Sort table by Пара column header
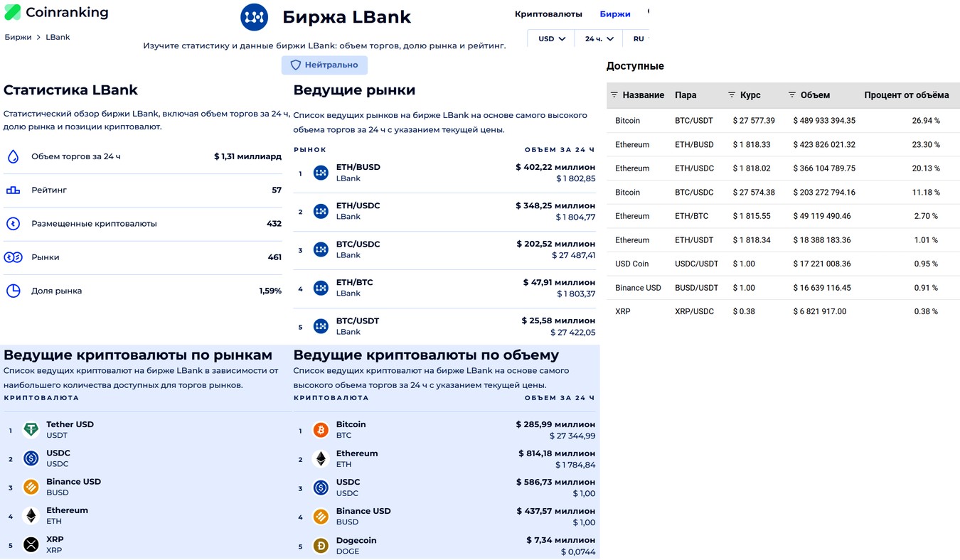 pos(686,95)
